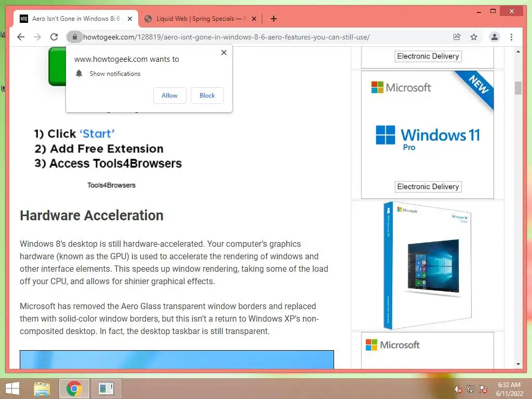Click the Chrome taskbar icon
Screen dimensions: 532x399
pos(74,389)
